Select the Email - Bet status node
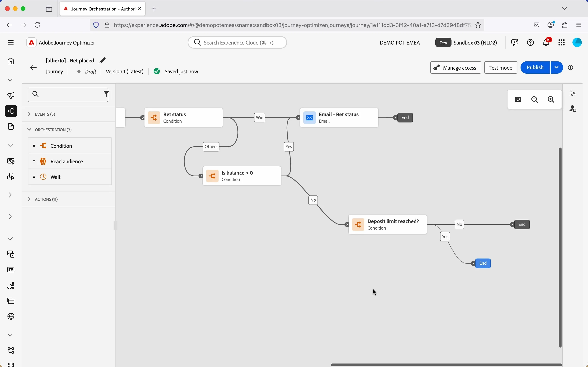This screenshot has width=588, height=367. [x=339, y=118]
